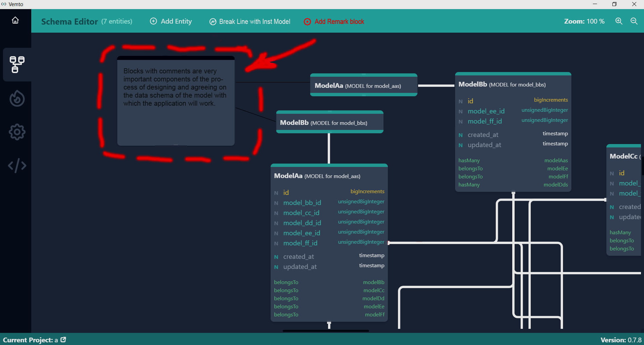Open the Schema Editor sidebar icon
Screen dimensions: 644x345
pos(17,65)
